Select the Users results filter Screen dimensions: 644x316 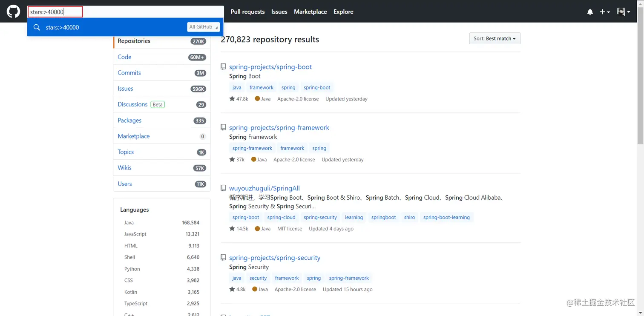161,184
